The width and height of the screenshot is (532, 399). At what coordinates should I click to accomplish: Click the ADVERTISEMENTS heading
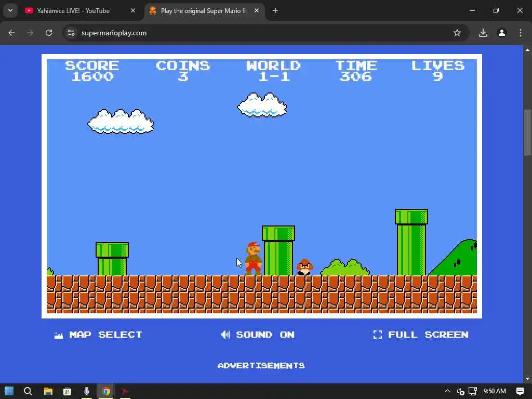point(261,365)
